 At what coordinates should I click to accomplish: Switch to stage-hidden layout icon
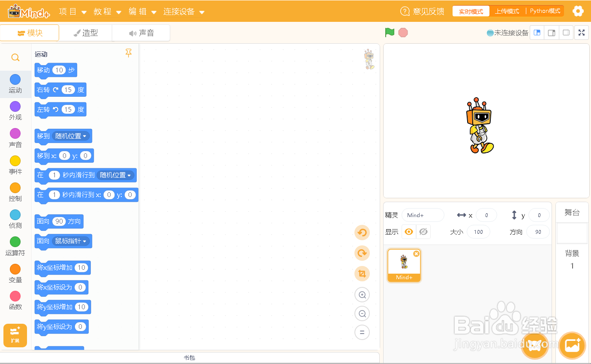point(566,33)
